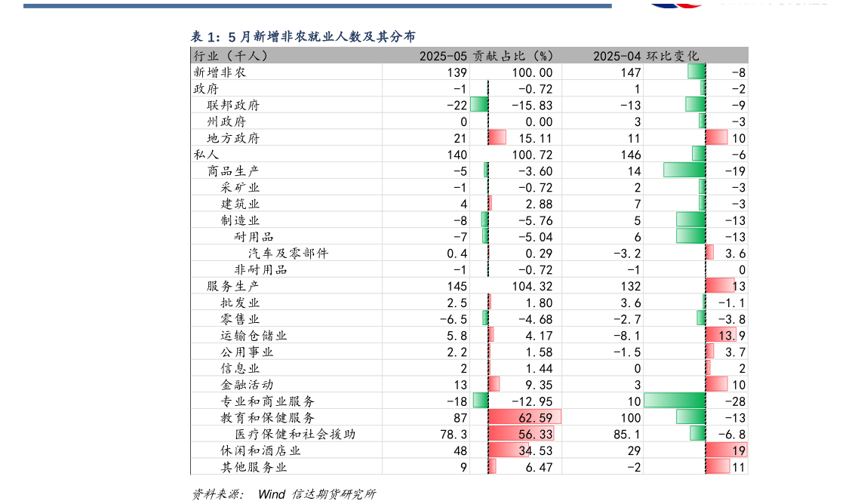Click the red bar in fifth row of 贡献占比 column
This screenshot has height=504, width=858.
click(497, 137)
